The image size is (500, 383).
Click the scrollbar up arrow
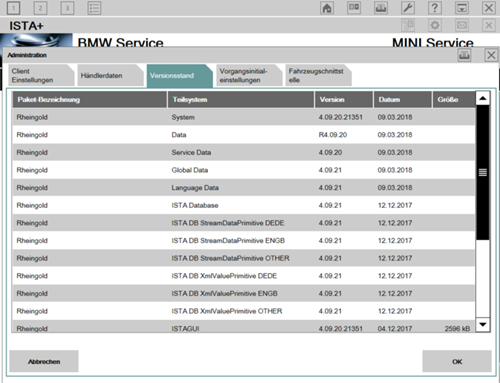(483, 98)
